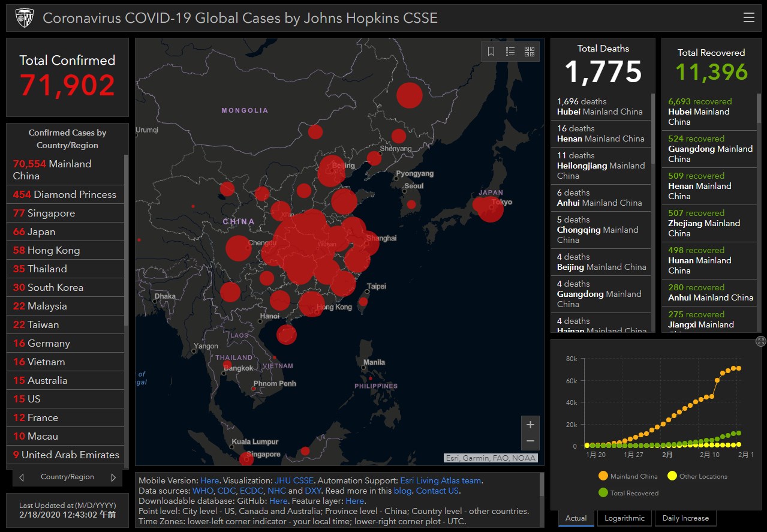The height and width of the screenshot is (532, 767).
Task: Select the Hong Kong row
Action: (x=65, y=250)
